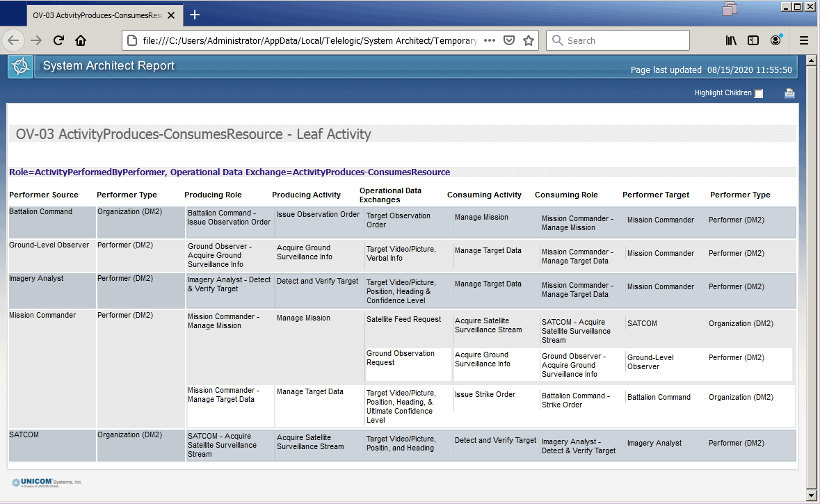
Task: Bookmark this page with the star
Action: (529, 40)
